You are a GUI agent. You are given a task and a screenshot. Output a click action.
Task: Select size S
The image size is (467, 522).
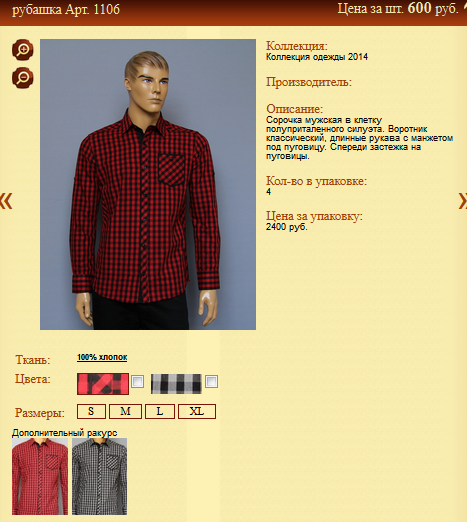(x=91, y=411)
